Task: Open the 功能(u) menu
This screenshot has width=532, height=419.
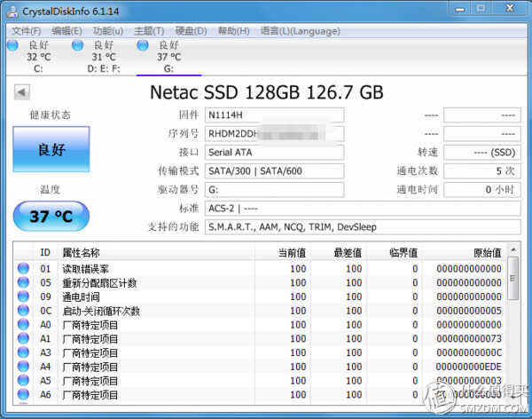Action: pyautogui.click(x=108, y=31)
